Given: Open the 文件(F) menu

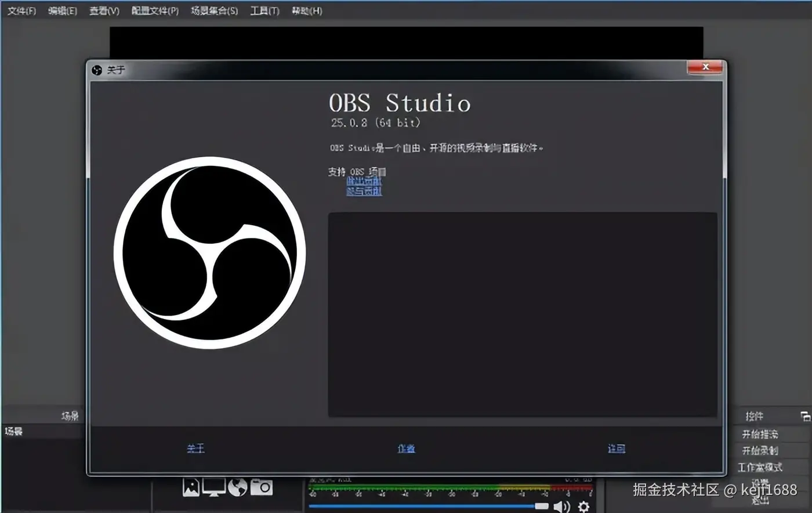Looking at the screenshot, I should point(21,10).
